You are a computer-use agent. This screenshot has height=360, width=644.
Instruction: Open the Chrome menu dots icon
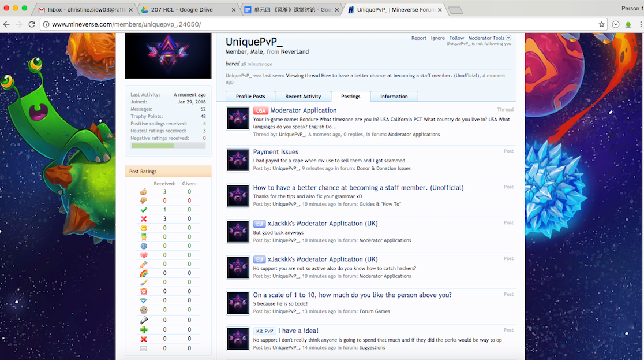[x=641, y=24]
